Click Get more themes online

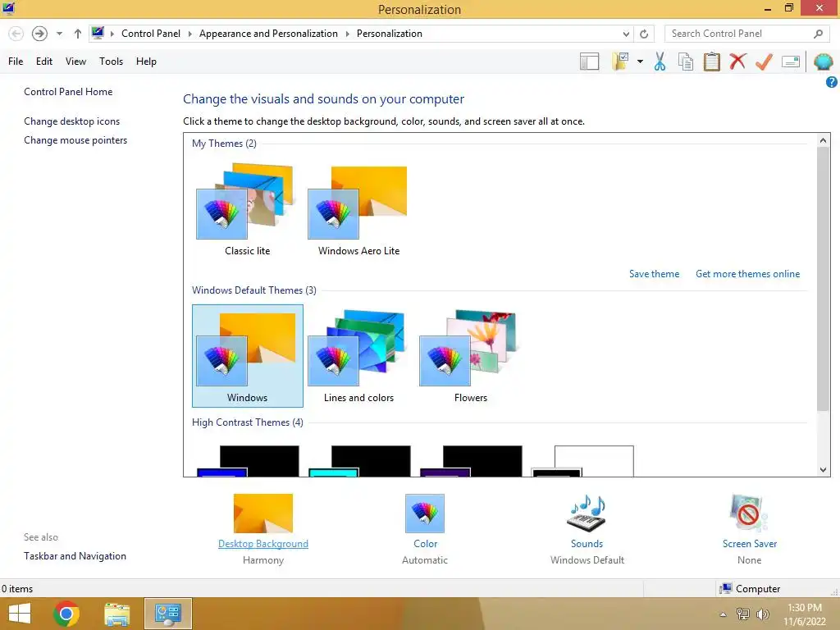coord(747,274)
